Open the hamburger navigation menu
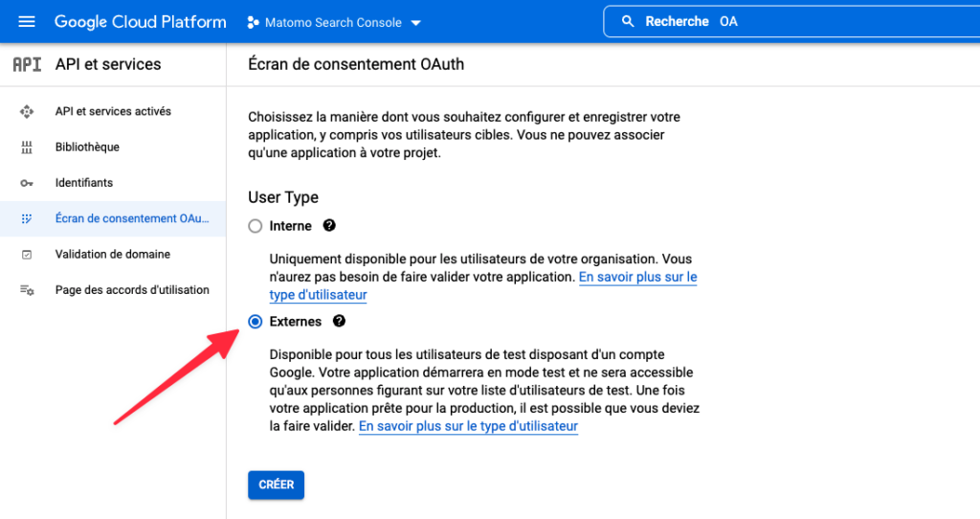 click(x=27, y=21)
